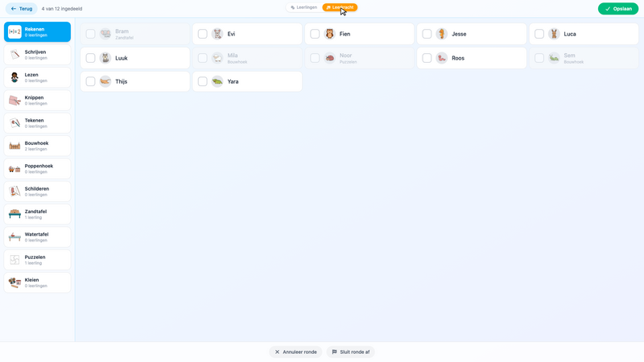The height and width of the screenshot is (362, 644).
Task: Click Thijs's avatar icon
Action: [105, 81]
